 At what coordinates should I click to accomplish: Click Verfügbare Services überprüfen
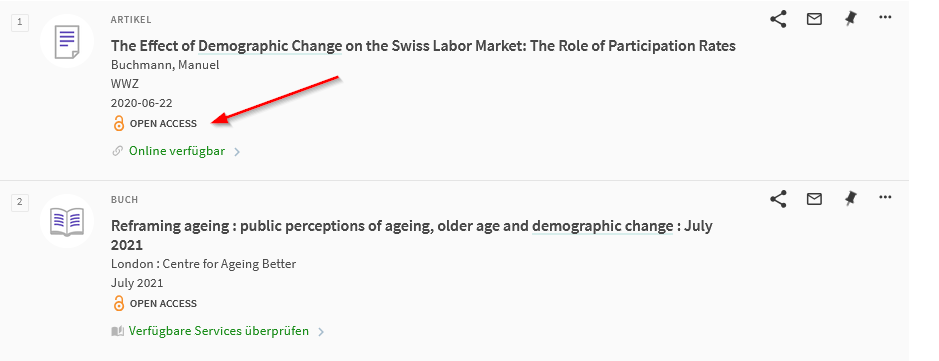point(219,331)
